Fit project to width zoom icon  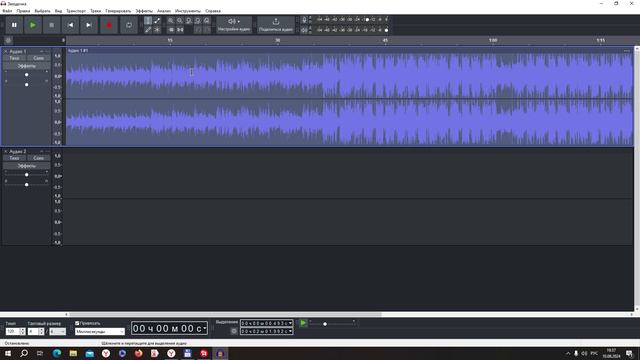pos(198,20)
